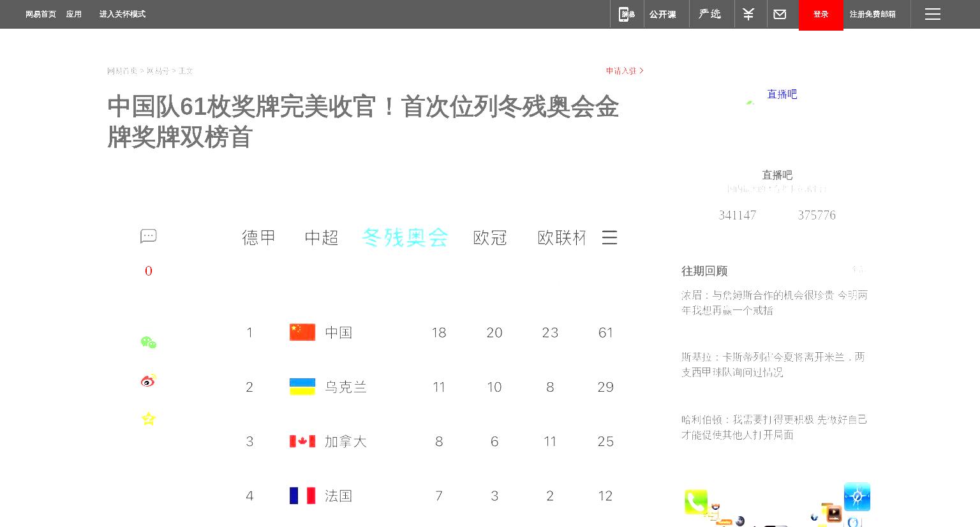Click the Ukraine flag icon

[302, 387]
